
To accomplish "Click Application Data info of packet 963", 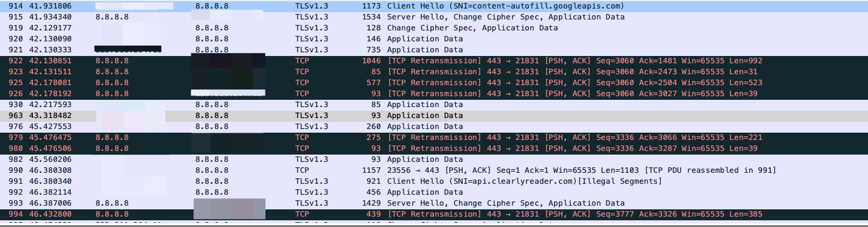I will (x=425, y=116).
